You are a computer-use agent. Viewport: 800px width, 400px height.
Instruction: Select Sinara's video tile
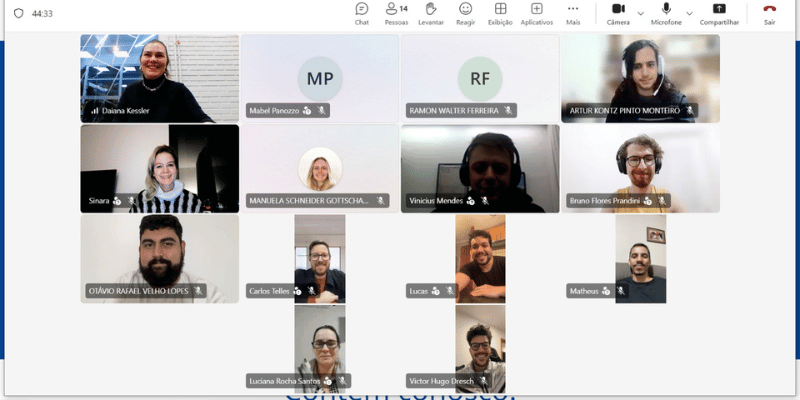[160, 169]
